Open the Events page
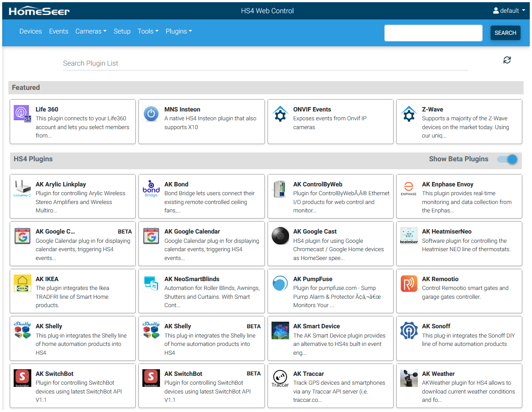Image resolution: width=532 pixels, height=412 pixels. click(x=59, y=31)
